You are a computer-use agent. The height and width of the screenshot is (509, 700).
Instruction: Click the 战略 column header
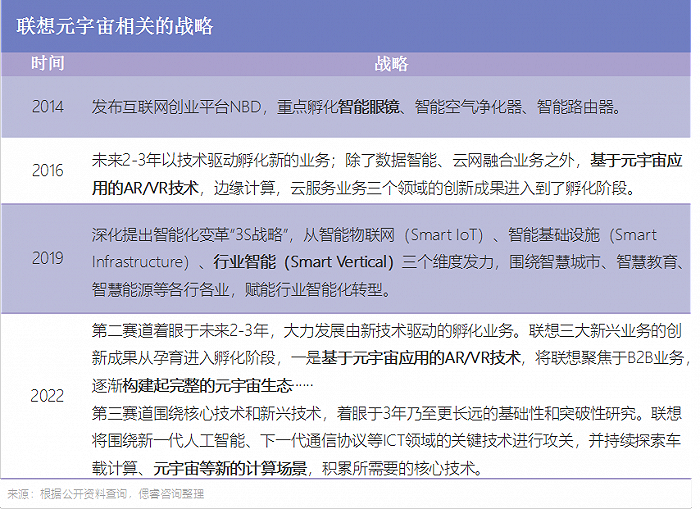(x=391, y=64)
